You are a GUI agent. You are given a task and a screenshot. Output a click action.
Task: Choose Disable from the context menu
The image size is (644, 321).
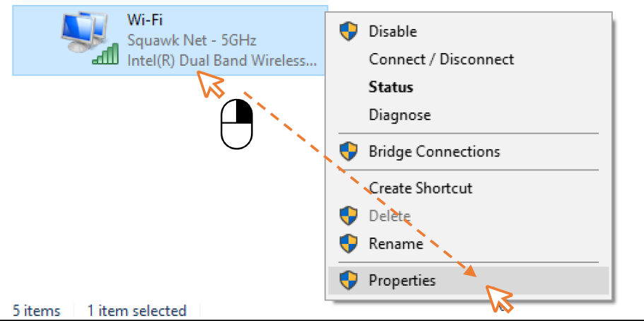pyautogui.click(x=468, y=32)
